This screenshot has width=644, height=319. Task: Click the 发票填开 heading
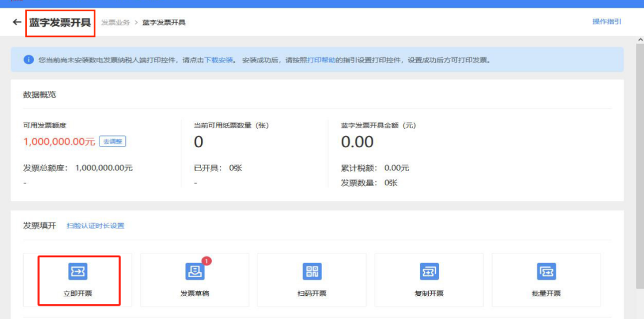coord(39,226)
